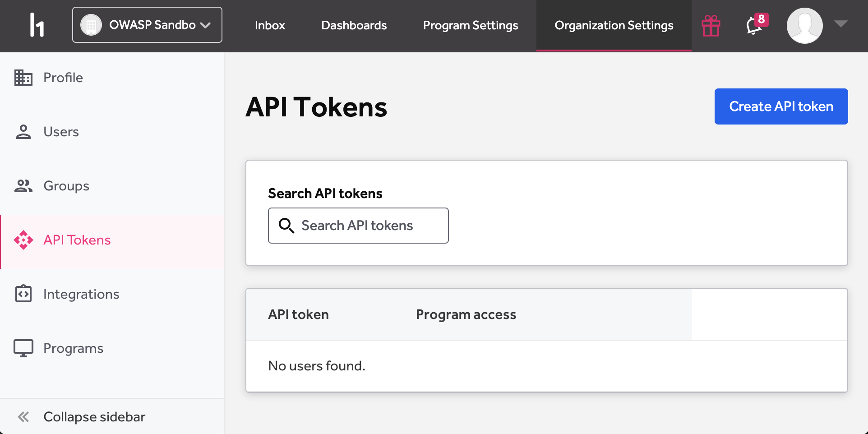Click the Groups people icon

point(23,186)
